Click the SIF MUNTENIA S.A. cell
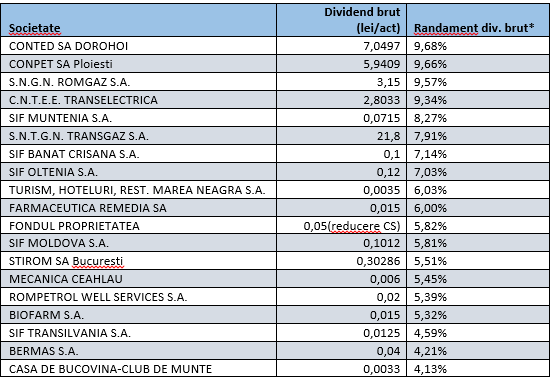Image resolution: width=551 pixels, height=378 pixels. (x=138, y=118)
